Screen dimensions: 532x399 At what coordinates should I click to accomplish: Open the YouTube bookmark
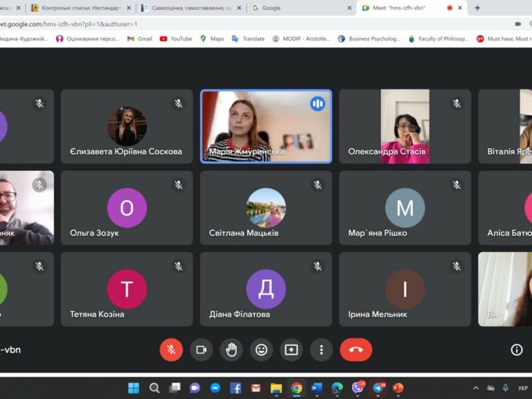pos(176,39)
